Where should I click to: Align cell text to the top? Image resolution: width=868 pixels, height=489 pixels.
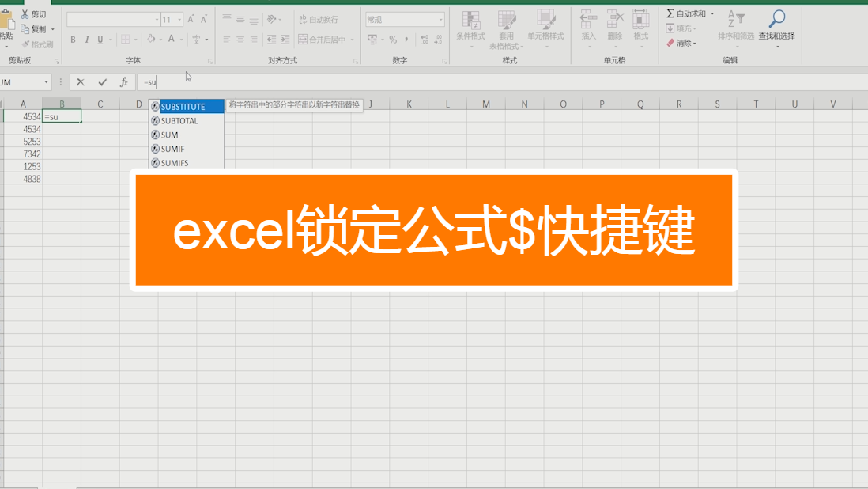click(227, 19)
